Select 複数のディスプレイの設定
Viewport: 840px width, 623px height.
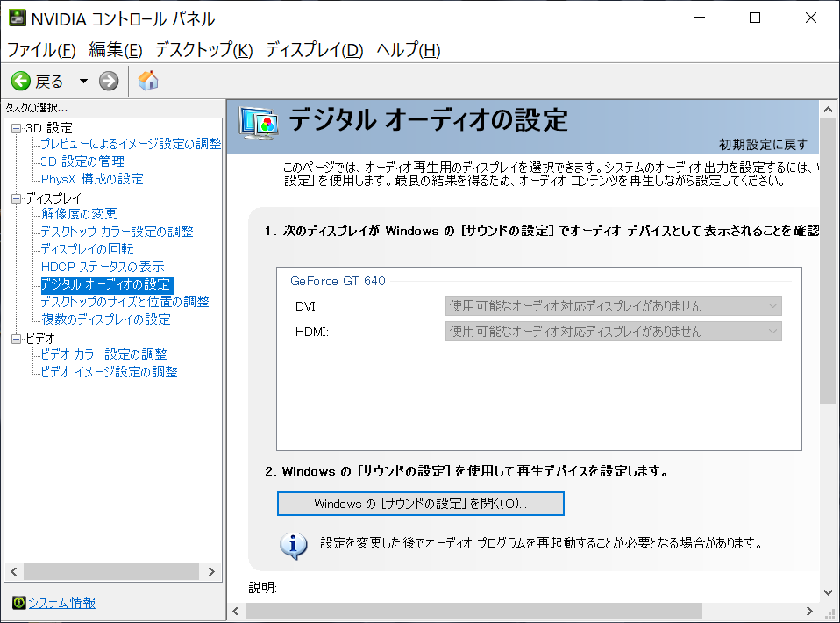[x=106, y=319]
